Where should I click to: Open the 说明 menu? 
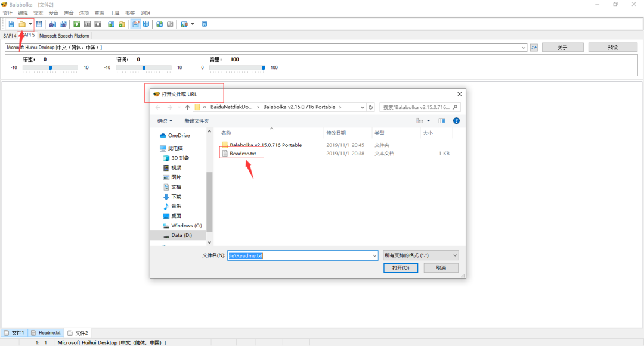pos(145,13)
